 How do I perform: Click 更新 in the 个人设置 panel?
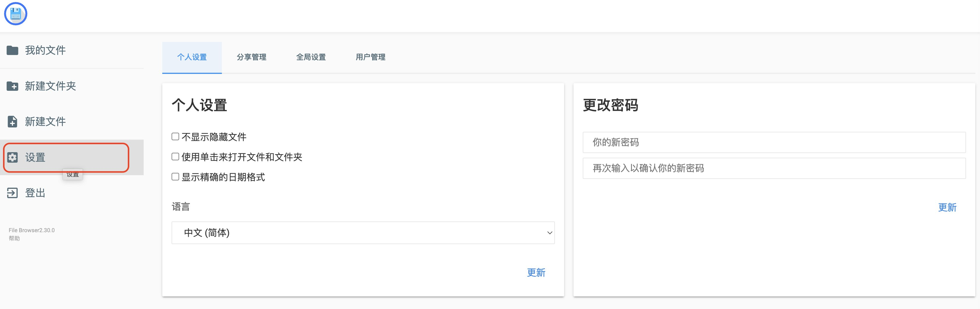pos(536,272)
